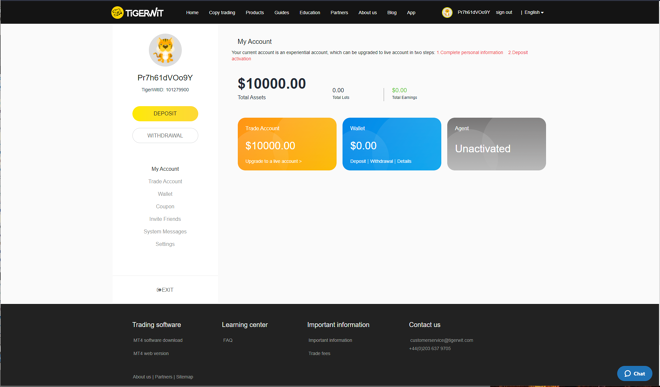Expand the English language dropdown

[x=534, y=13]
